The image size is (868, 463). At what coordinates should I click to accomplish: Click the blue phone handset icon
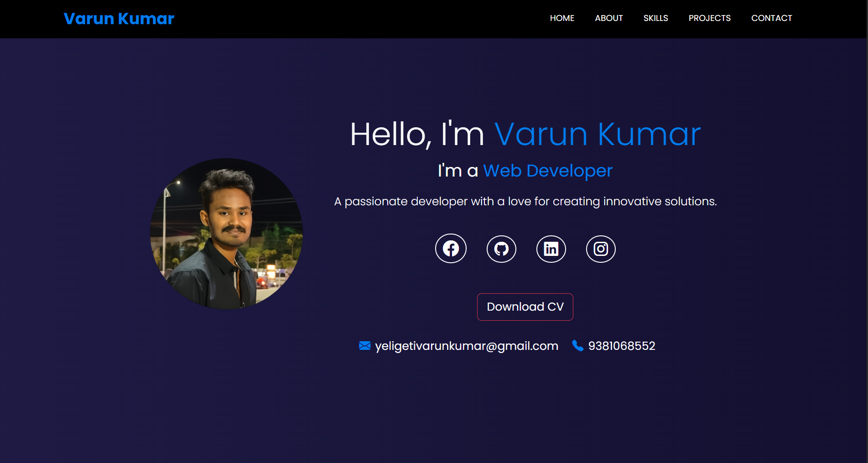coord(577,346)
